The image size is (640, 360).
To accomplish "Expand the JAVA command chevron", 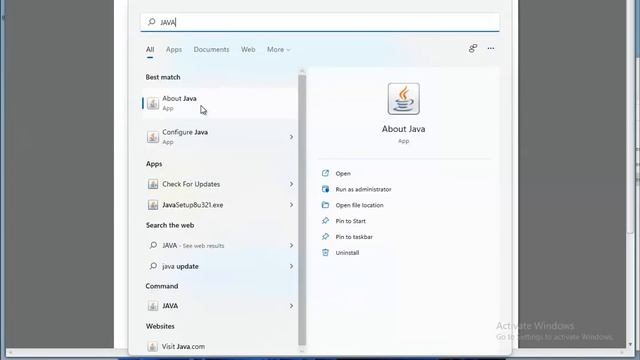I will click(x=291, y=306).
